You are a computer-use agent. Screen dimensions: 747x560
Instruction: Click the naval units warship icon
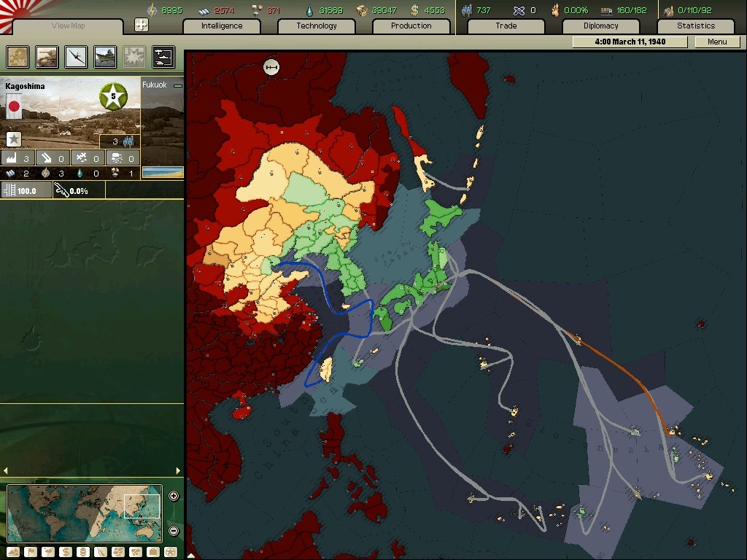(105, 57)
